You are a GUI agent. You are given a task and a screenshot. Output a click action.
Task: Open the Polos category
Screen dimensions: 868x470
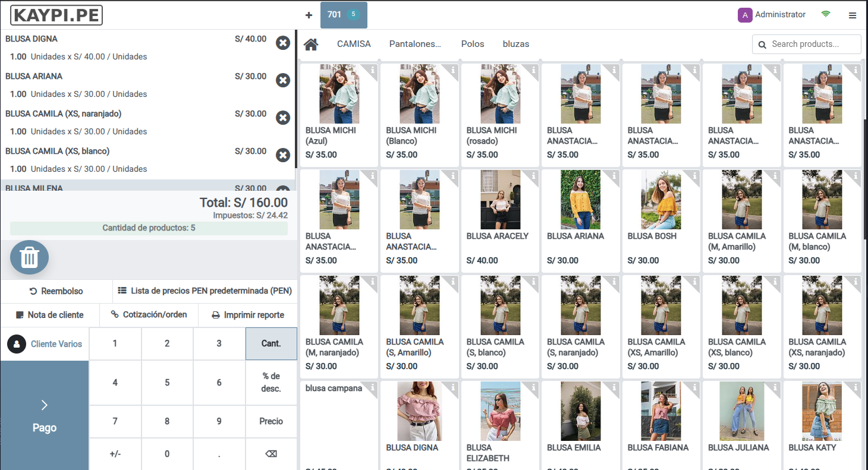click(473, 44)
